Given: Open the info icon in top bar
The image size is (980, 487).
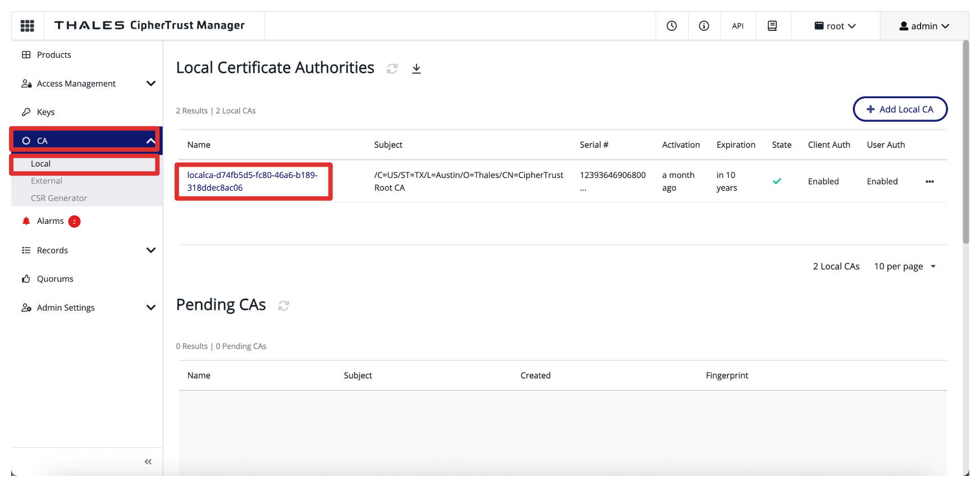Looking at the screenshot, I should (x=704, y=26).
